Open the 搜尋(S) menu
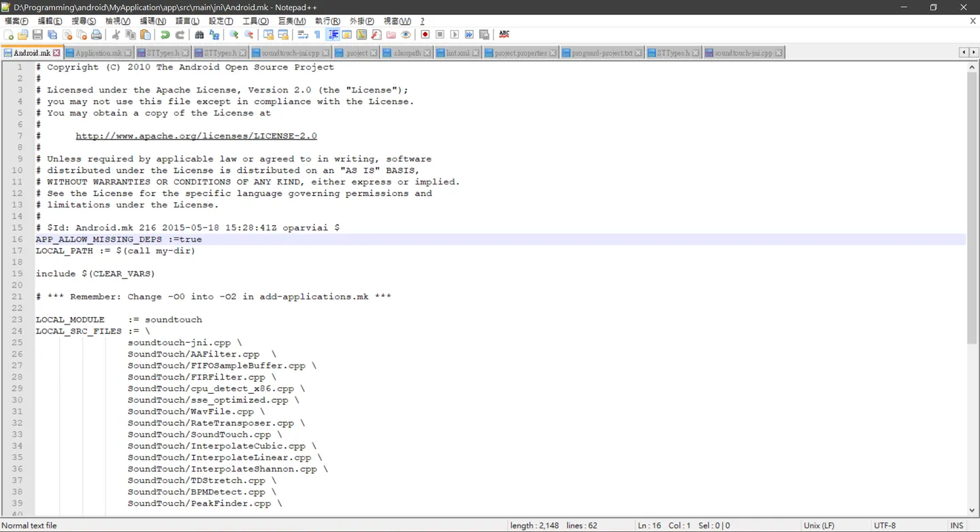980x532 pixels. pos(84,21)
